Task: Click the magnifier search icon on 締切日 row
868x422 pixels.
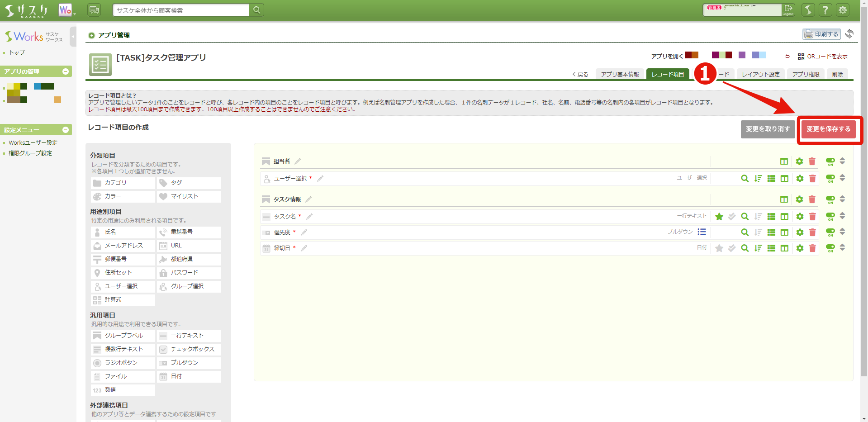Action: 745,248
